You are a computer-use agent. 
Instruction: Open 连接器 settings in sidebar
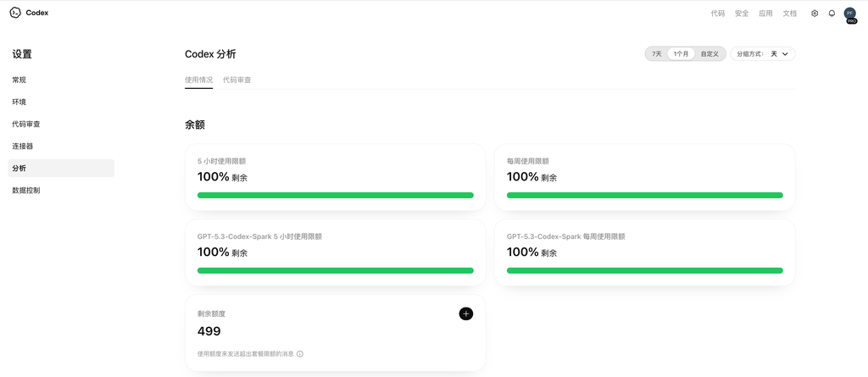(x=23, y=146)
